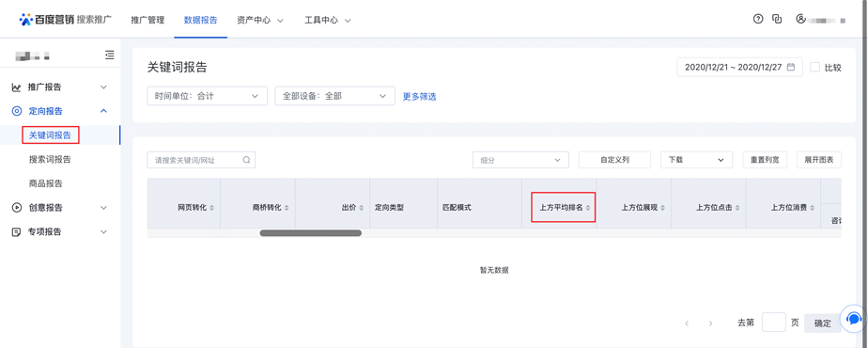This screenshot has width=868, height=348.
Task: Click the Baidu Marketing logo
Action: point(66,20)
